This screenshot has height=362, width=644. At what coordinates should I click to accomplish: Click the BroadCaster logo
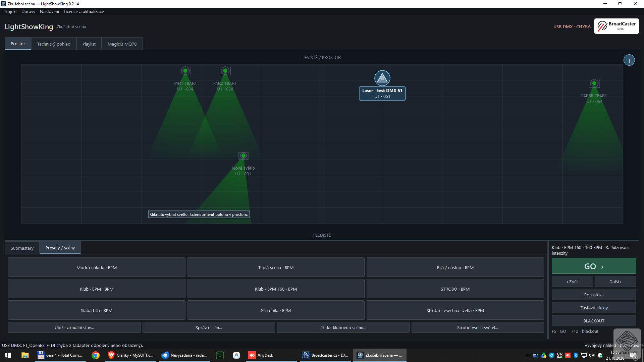click(616, 26)
